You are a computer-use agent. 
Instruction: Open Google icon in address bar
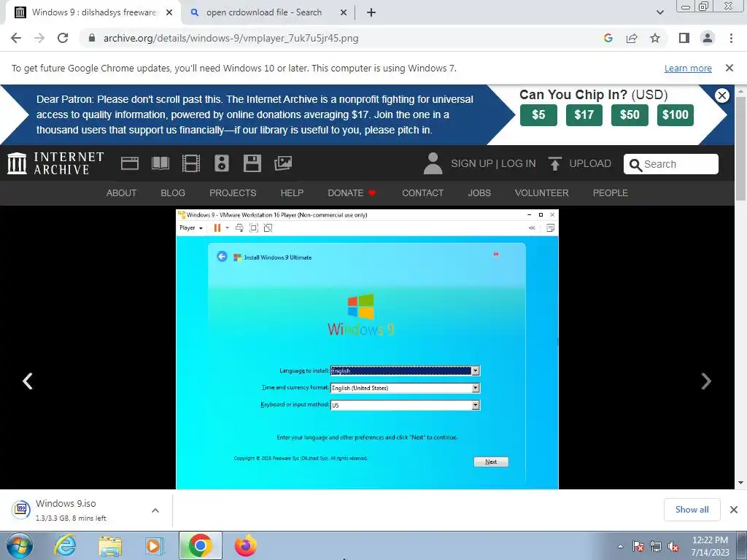pos(608,38)
